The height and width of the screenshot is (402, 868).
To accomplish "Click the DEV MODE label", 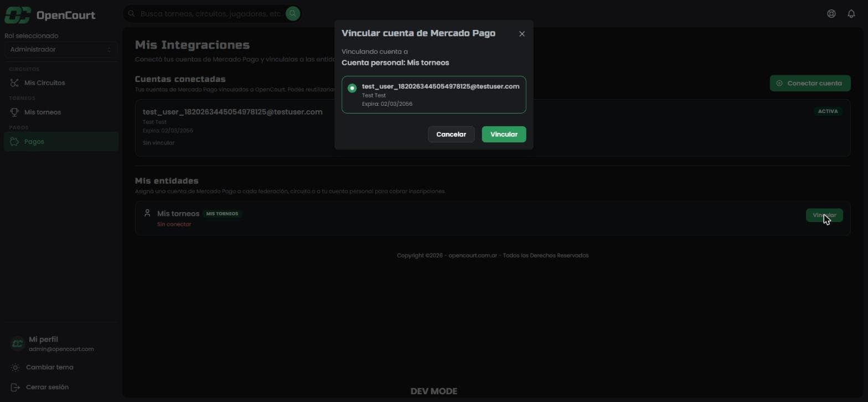I will tap(434, 391).
